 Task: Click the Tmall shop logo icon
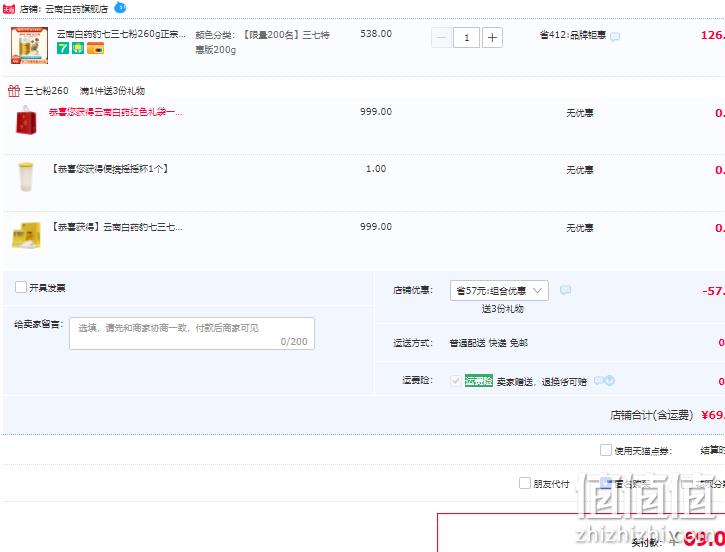[x=8, y=9]
